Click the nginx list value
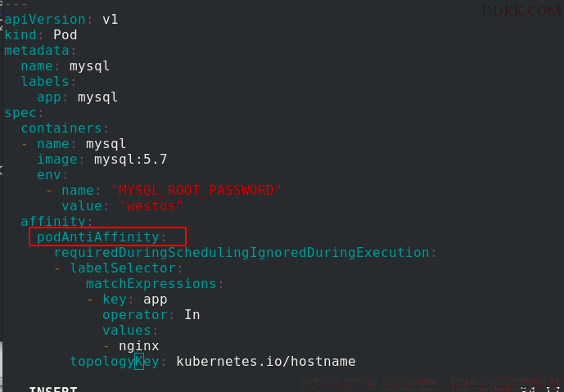This screenshot has height=392, width=564. [139, 346]
